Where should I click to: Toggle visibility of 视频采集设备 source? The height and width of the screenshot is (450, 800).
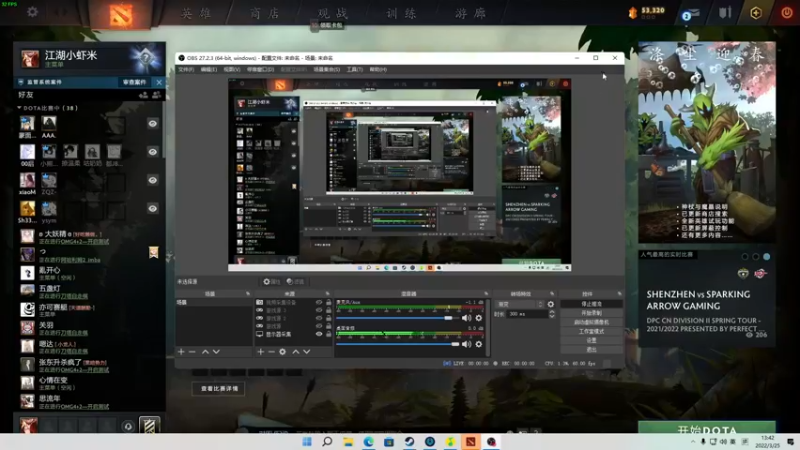(x=319, y=303)
